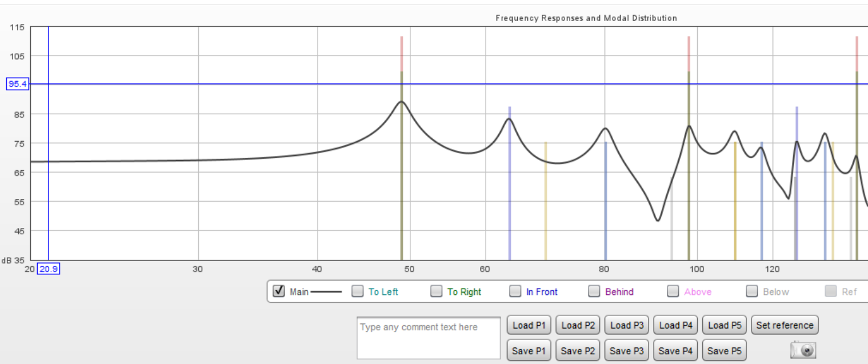
Task: Click the Load P5 button
Action: 725,325
